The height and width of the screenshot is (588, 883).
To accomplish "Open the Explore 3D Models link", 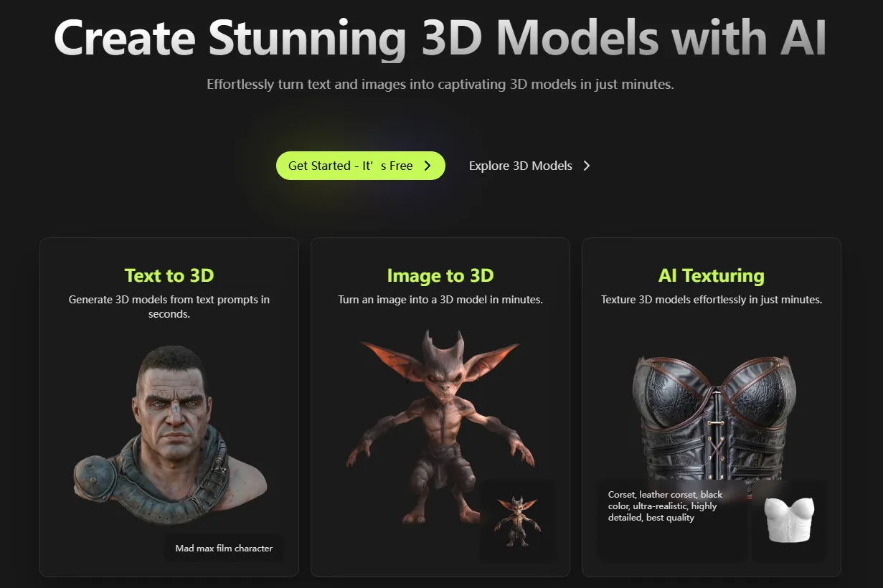I will [x=529, y=166].
